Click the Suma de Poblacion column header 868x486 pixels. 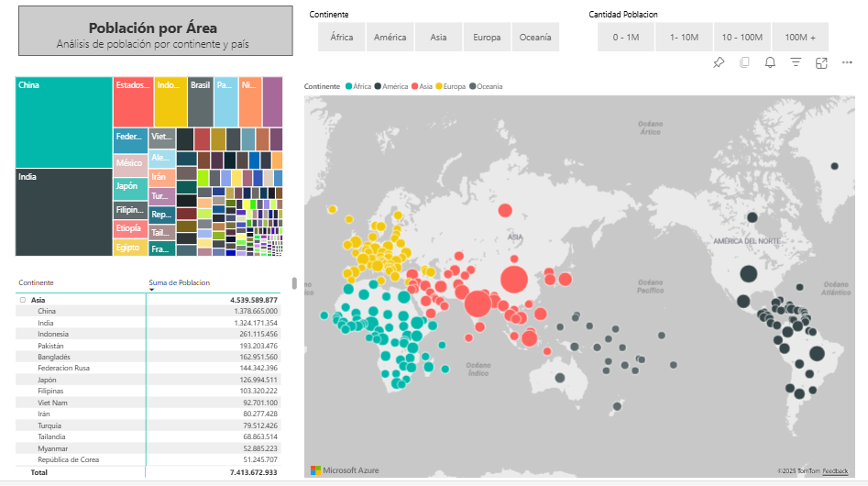point(180,282)
